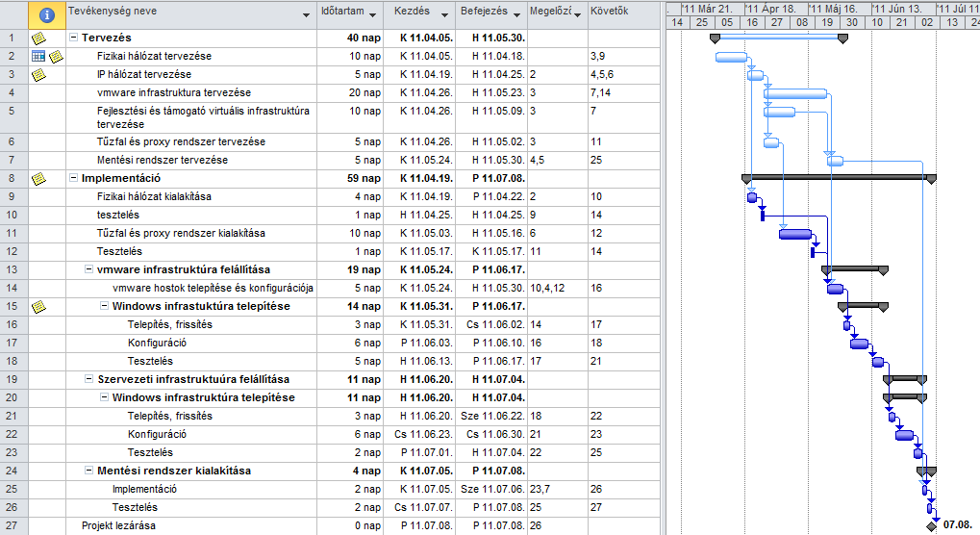Click the Projekt lezárása milestone diamond
980x535 pixels.
[931, 527]
